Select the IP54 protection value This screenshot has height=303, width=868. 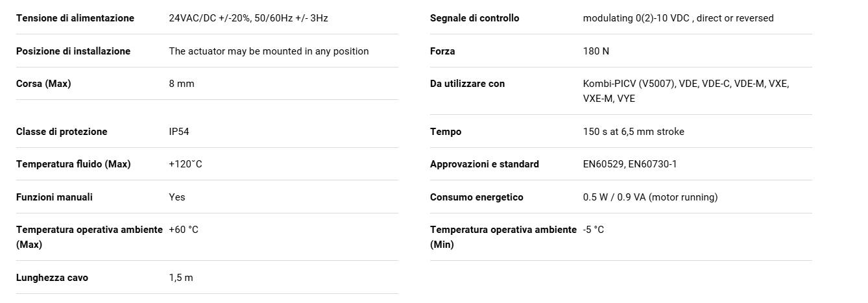point(179,132)
